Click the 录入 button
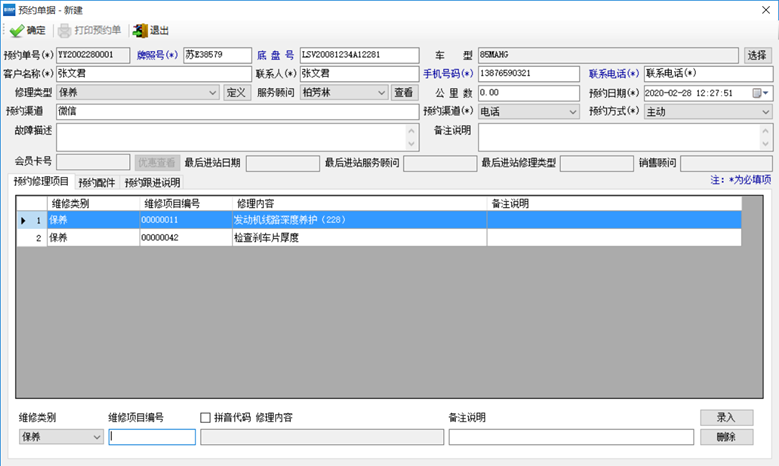 point(725,417)
